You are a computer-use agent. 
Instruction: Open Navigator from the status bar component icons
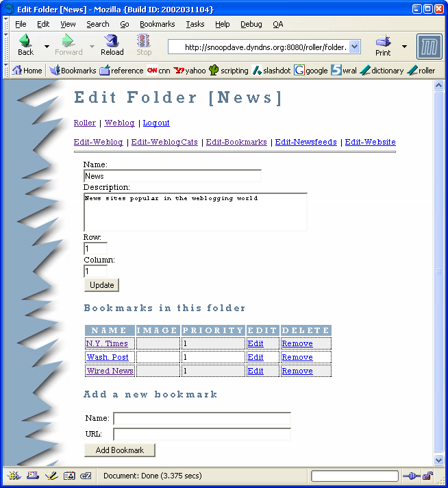[x=14, y=476]
